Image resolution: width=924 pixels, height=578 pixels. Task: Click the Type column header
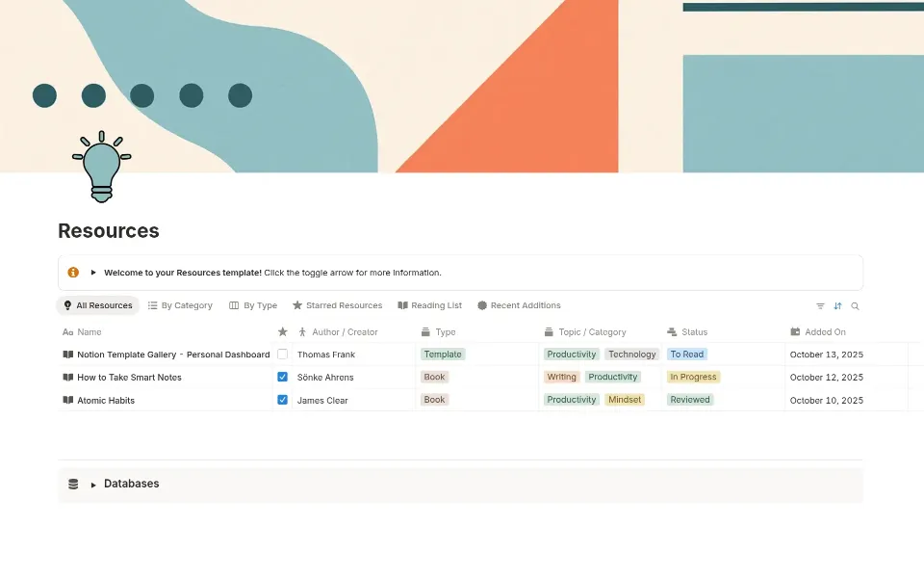click(438, 332)
